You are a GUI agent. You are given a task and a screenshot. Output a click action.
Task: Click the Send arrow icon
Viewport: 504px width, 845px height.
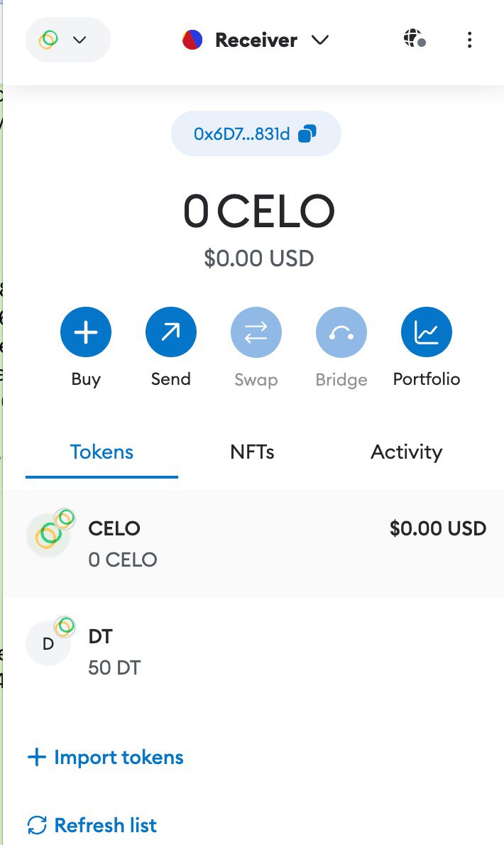tap(171, 332)
